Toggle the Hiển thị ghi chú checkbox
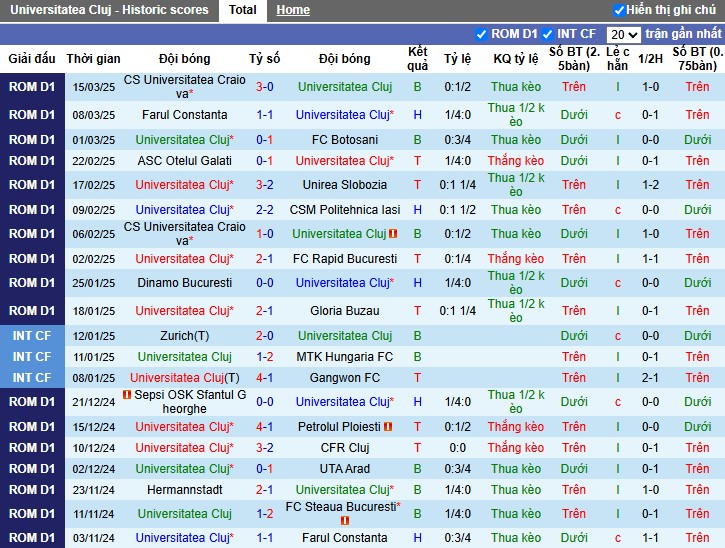Screen dimensions: 725x548 pyautogui.click(x=619, y=10)
